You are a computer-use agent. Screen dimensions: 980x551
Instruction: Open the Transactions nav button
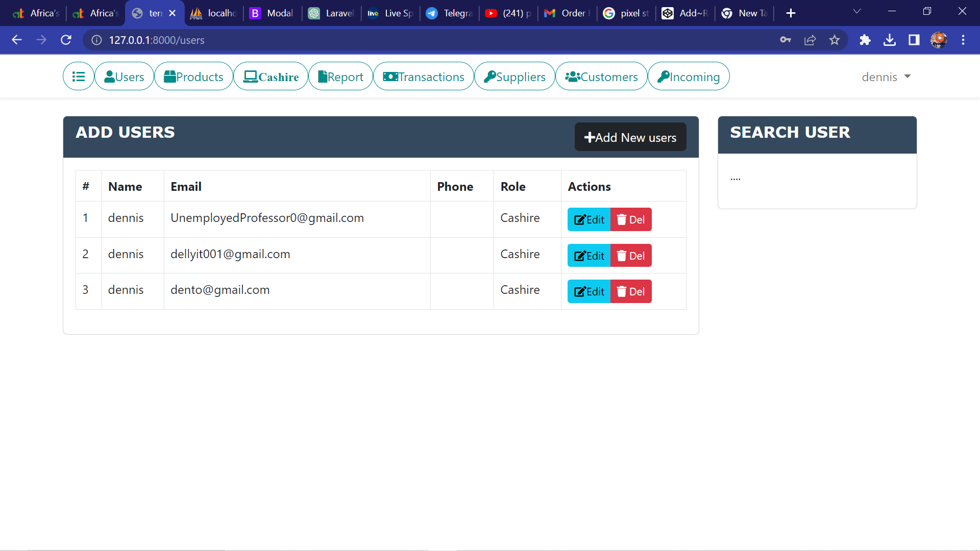click(x=424, y=77)
